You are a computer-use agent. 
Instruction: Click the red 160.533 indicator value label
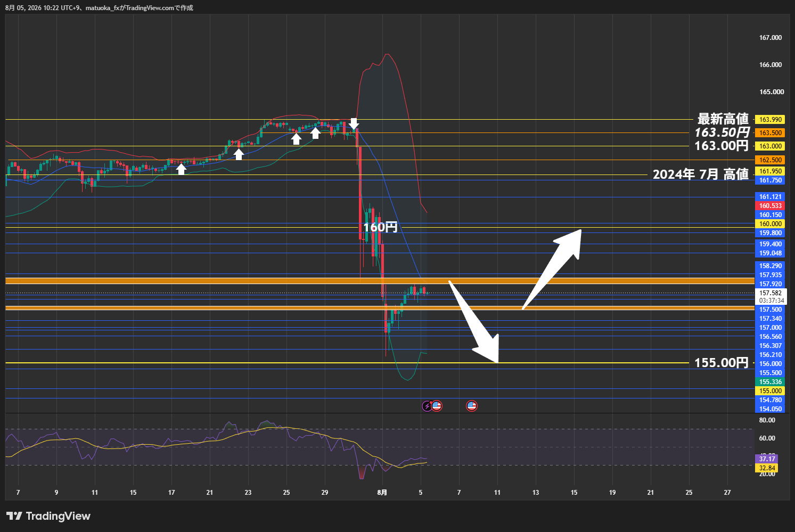pos(770,206)
